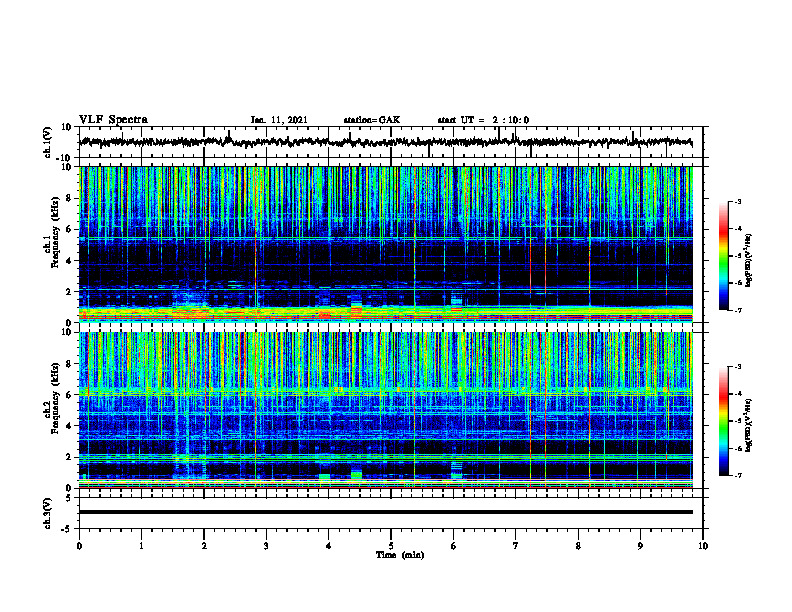
Task: Click the "-7" label on ch.1 color bar
Action: tap(738, 310)
